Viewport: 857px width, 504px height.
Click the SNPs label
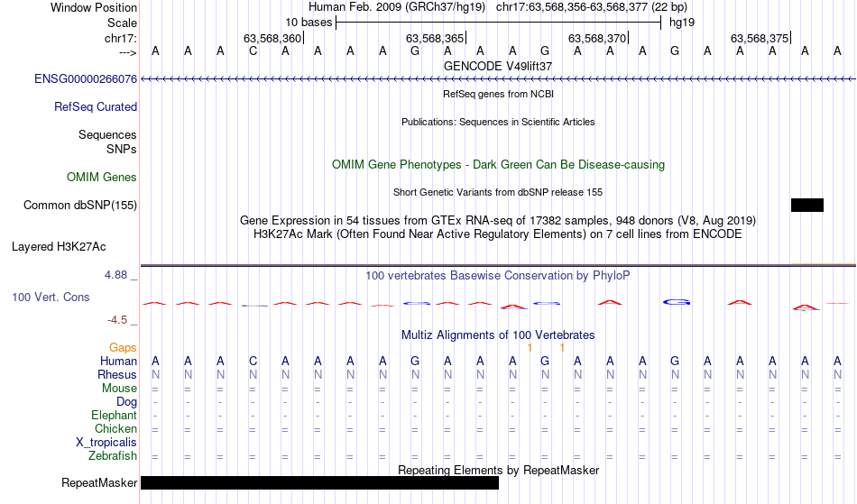122,149
